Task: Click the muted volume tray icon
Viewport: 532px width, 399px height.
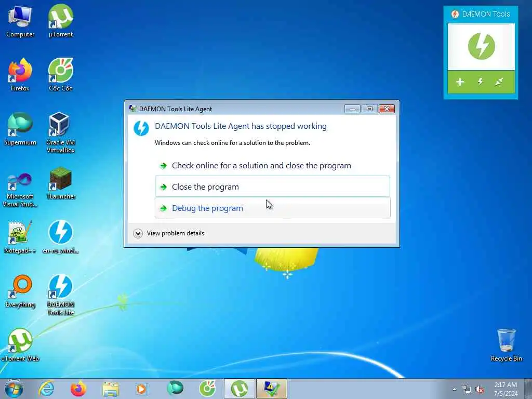Action: [x=480, y=390]
